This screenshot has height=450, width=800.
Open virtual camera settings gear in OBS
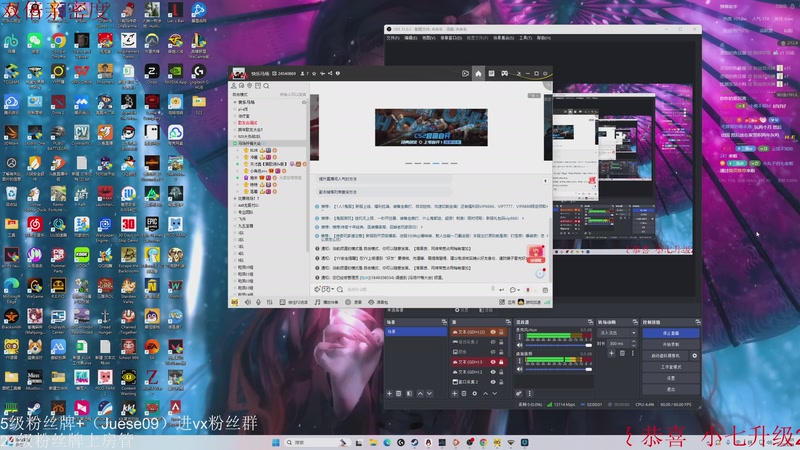pyautogui.click(x=694, y=355)
